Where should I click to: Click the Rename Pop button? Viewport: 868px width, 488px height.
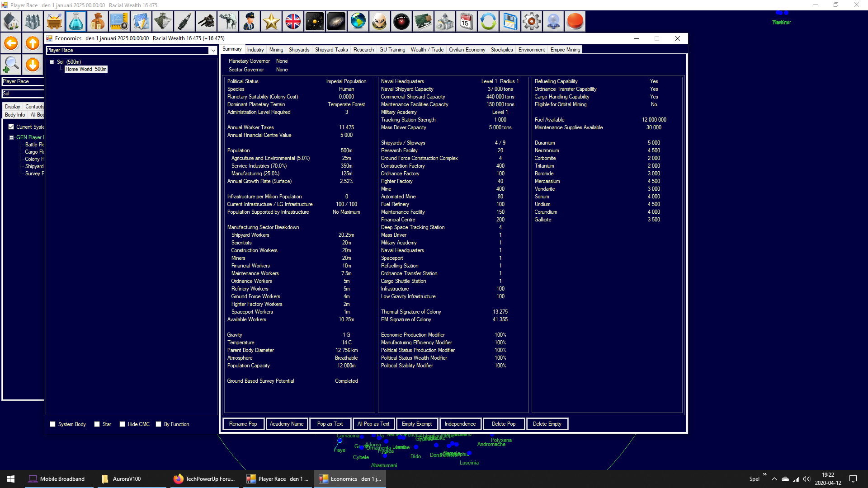[243, 424]
